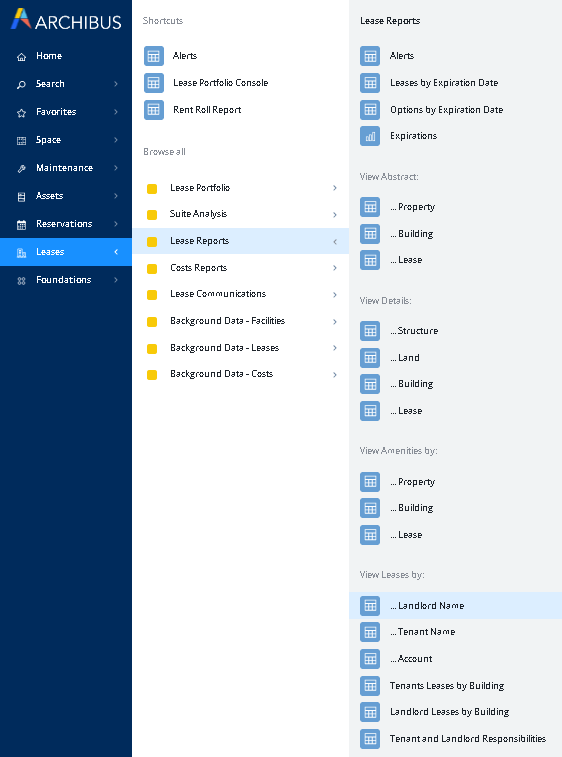Screen dimensions: 562x757
Task: Click the Foundations icon in sidebar
Action: [21, 280]
